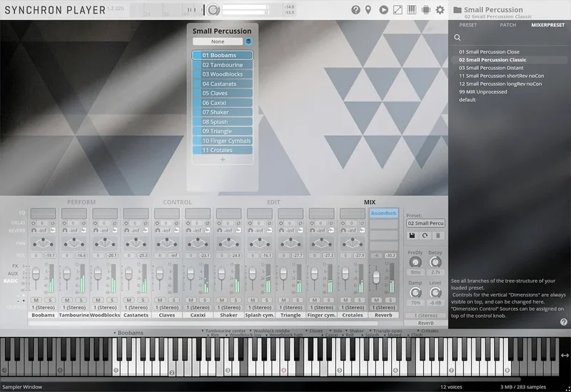The height and width of the screenshot is (392, 571).
Task: Click the Tambourine volume value -16.6
Action: pos(81,256)
